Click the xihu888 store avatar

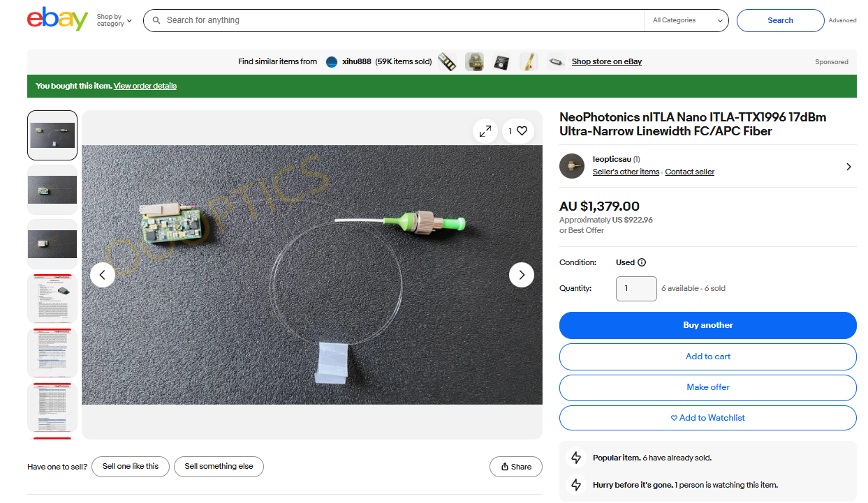tap(332, 62)
